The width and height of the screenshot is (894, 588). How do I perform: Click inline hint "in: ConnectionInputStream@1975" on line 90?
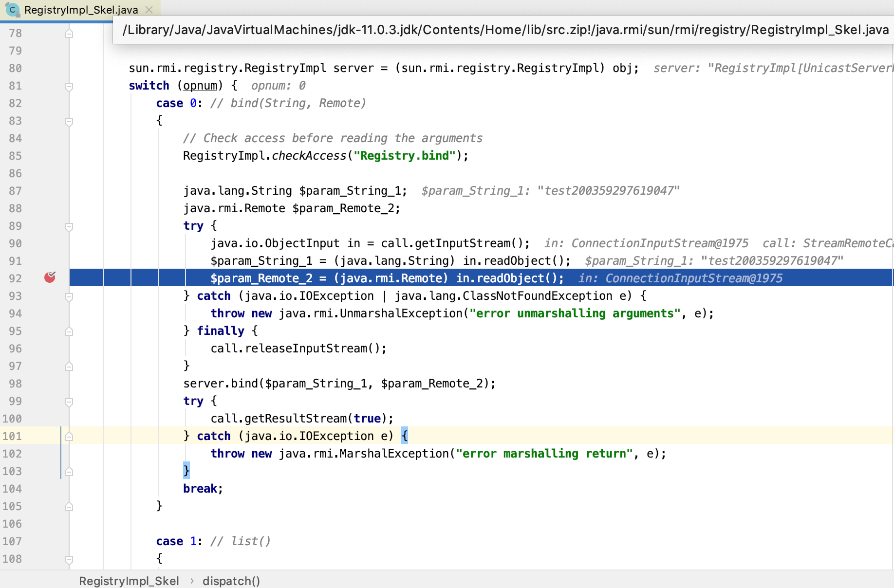point(646,243)
